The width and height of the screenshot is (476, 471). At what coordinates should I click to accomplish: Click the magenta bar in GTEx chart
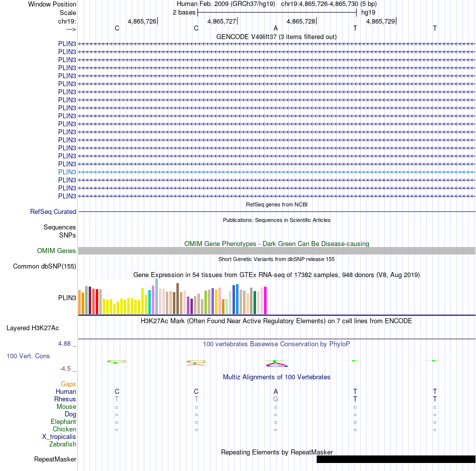[266, 300]
